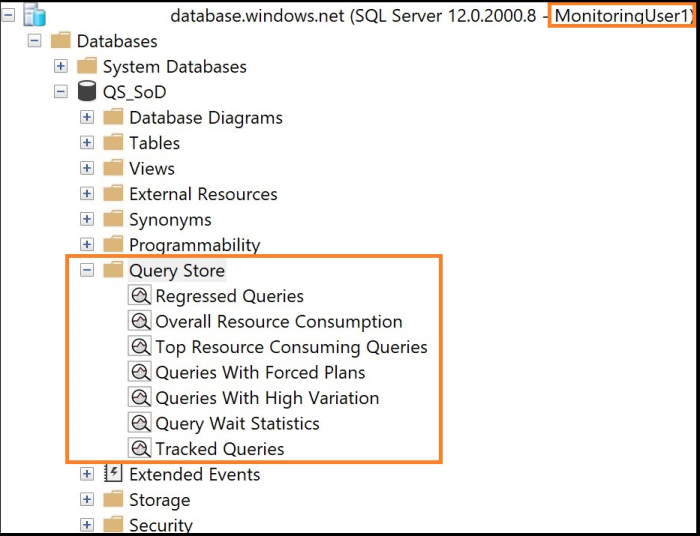Image resolution: width=700 pixels, height=536 pixels.
Task: Select the Tracked Queries report icon
Action: click(x=140, y=449)
